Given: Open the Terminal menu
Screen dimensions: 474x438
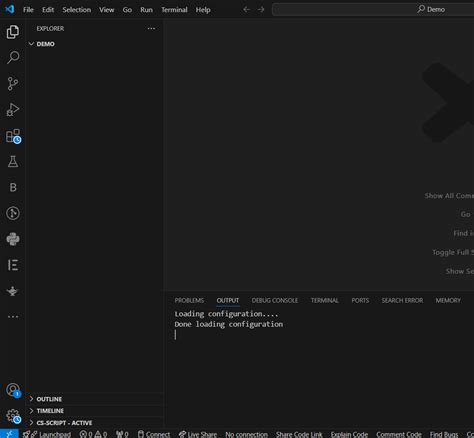Looking at the screenshot, I should 174,10.
